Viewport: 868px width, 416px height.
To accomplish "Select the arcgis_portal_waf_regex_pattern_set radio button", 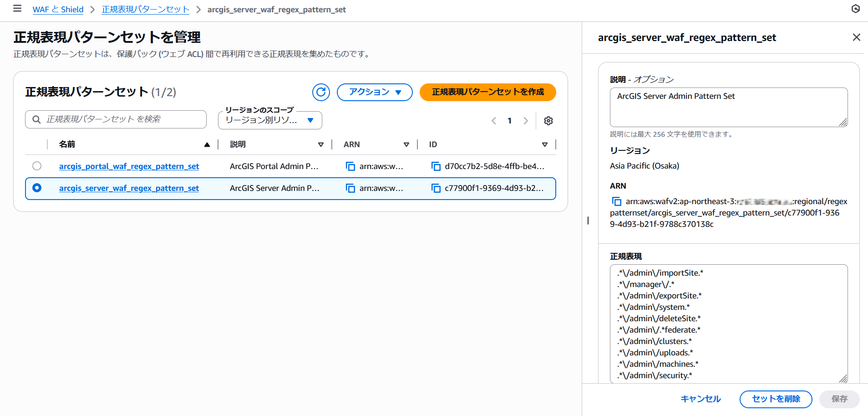I will pos(37,166).
